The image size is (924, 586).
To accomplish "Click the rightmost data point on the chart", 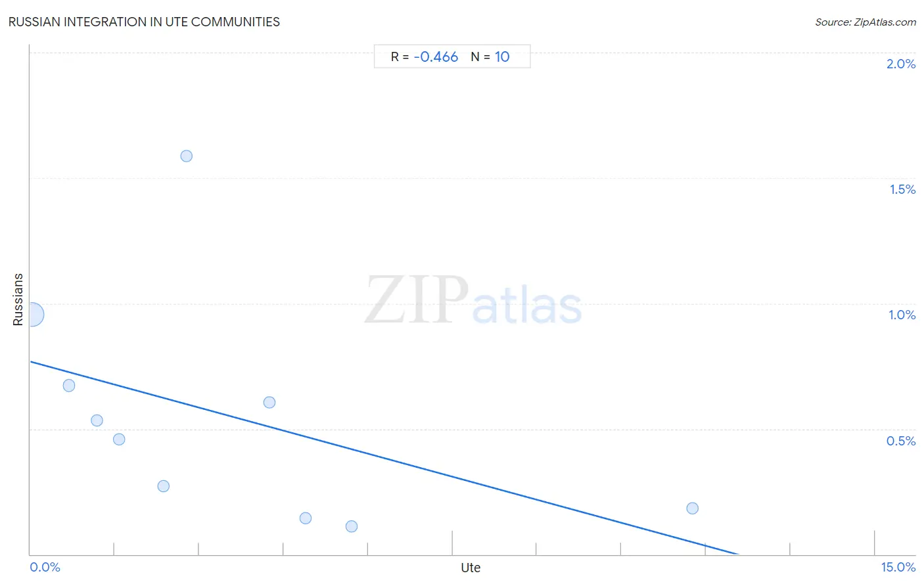I will (692, 508).
